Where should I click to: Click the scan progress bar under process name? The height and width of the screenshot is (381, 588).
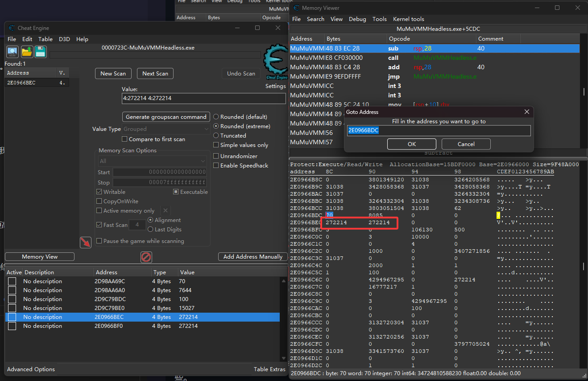pos(155,55)
